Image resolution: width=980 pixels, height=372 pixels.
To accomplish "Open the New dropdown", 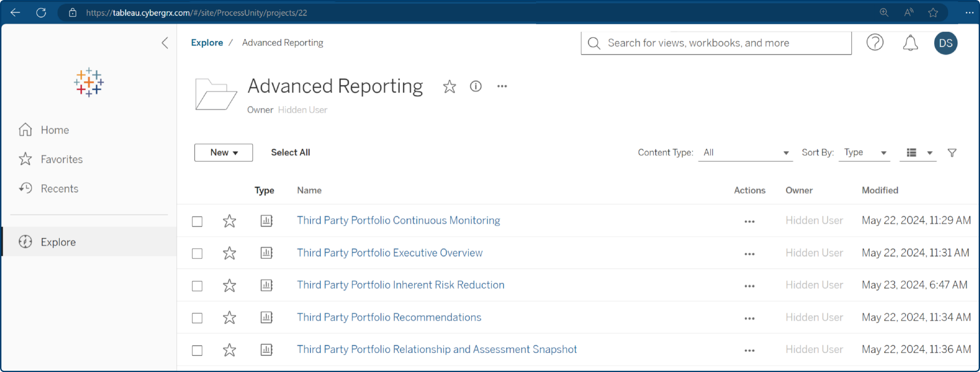I will coord(223,152).
